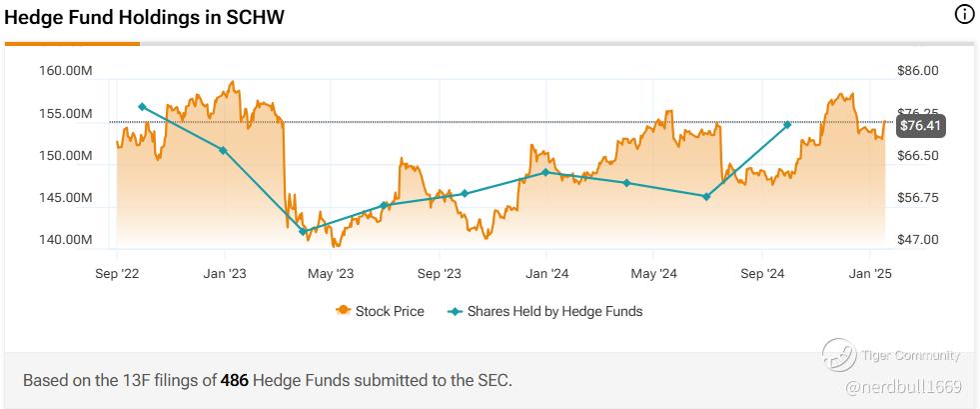This screenshot has width=980, height=409.
Task: Click the info icon beside the title
Action: (964, 14)
